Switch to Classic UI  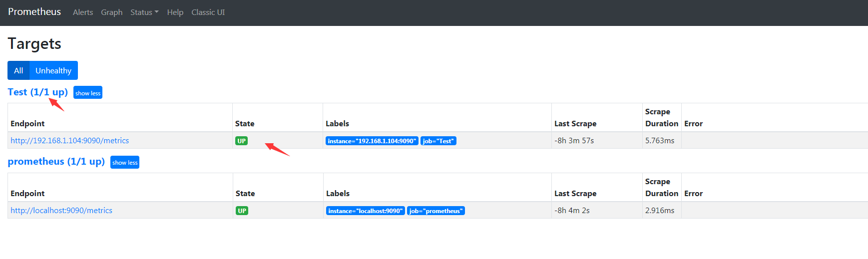coord(208,12)
